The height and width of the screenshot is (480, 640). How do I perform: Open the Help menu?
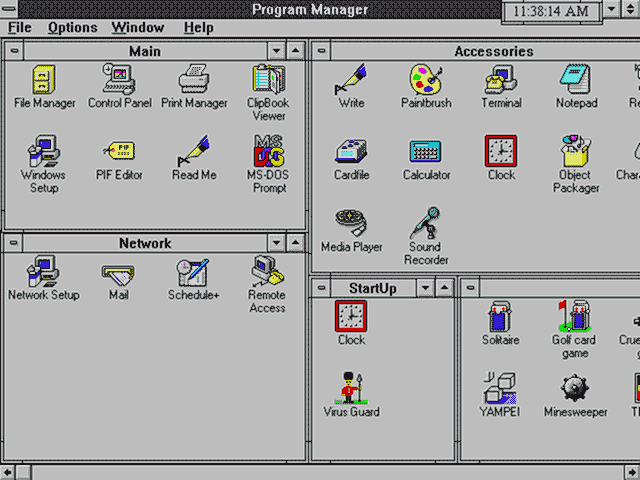(x=198, y=28)
